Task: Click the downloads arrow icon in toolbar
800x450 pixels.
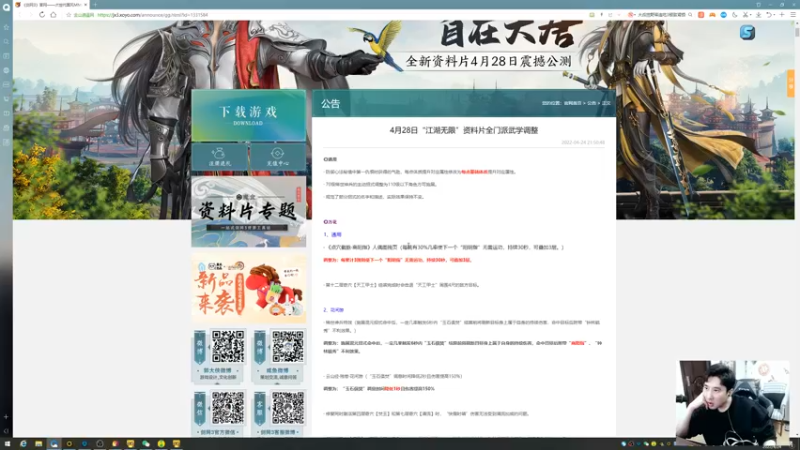Action: [759, 15]
